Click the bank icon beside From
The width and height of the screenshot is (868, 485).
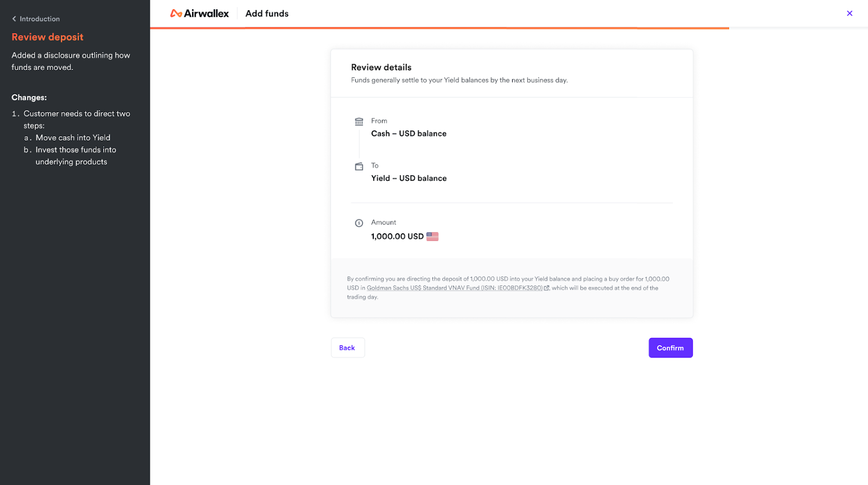(359, 122)
